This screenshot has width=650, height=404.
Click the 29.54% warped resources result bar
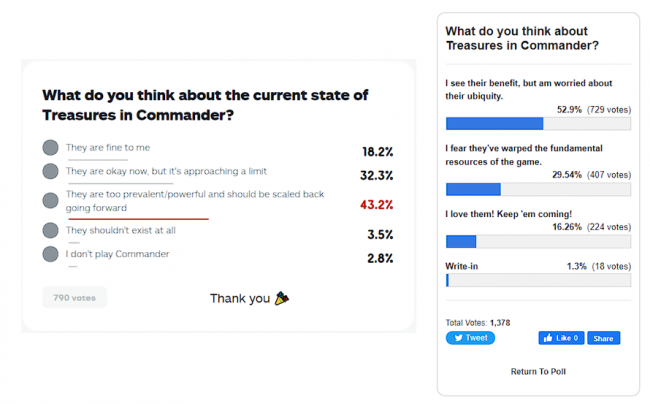coord(538,189)
